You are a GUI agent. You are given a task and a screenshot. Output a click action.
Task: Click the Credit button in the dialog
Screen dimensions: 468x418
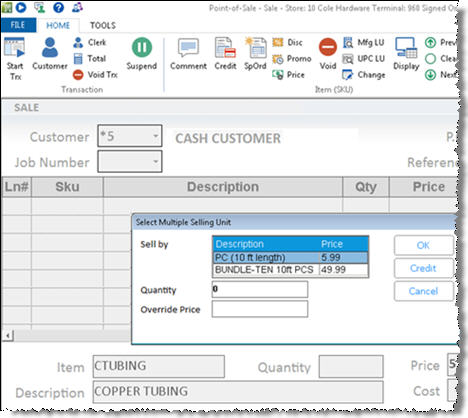(x=423, y=268)
